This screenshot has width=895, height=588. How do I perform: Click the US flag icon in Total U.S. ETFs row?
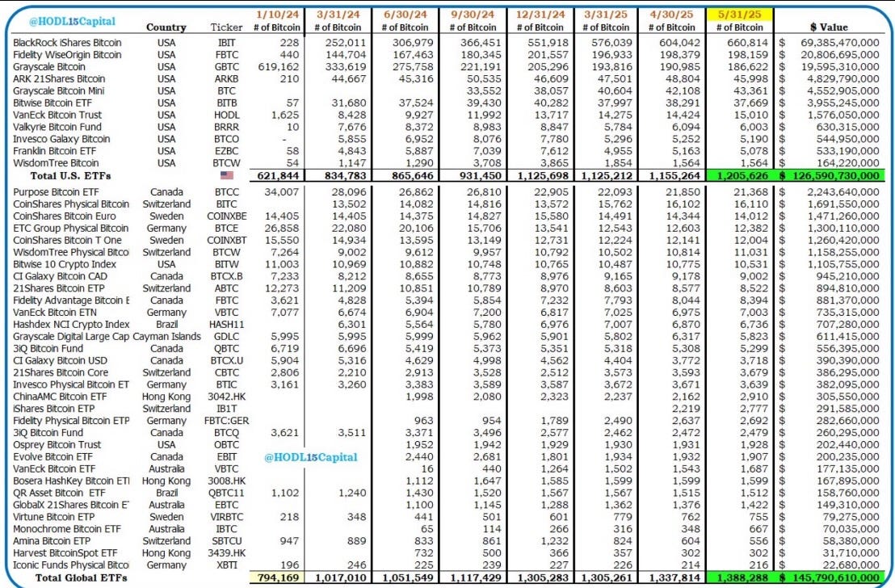pyautogui.click(x=227, y=176)
